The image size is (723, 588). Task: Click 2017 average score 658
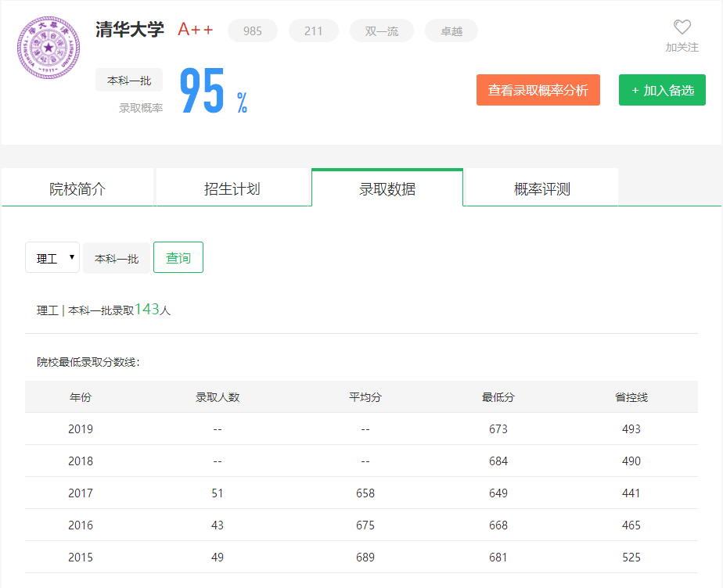pos(365,493)
